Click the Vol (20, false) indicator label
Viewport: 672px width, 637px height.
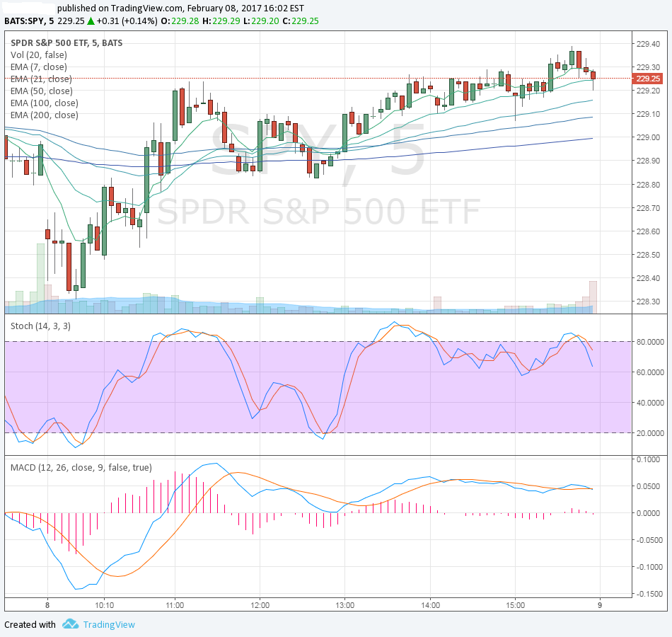[x=39, y=55]
